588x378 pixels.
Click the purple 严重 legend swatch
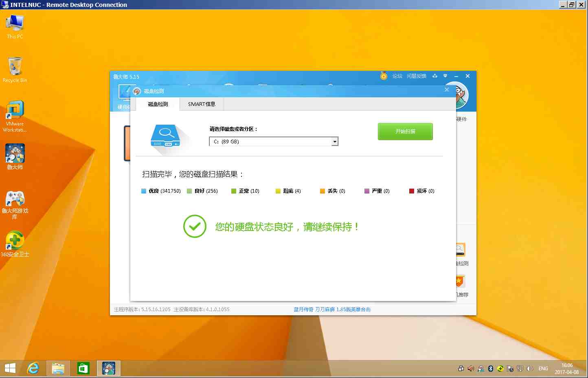(367, 191)
